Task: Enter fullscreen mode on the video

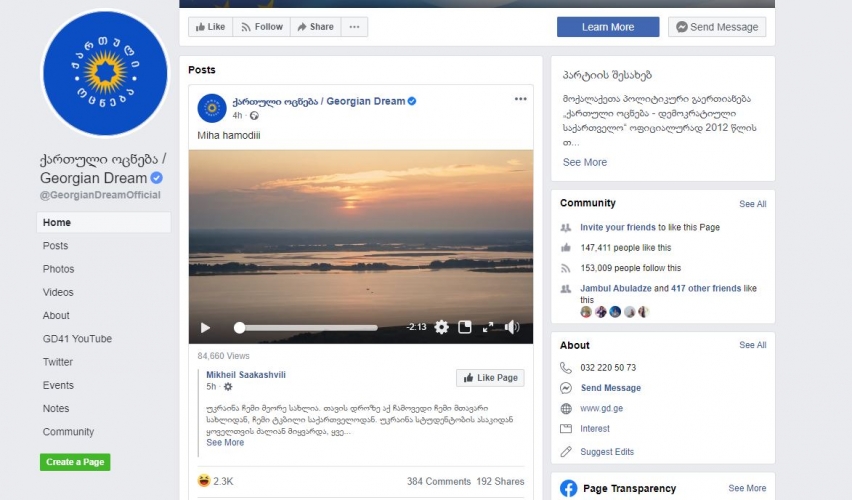Action: click(x=488, y=327)
